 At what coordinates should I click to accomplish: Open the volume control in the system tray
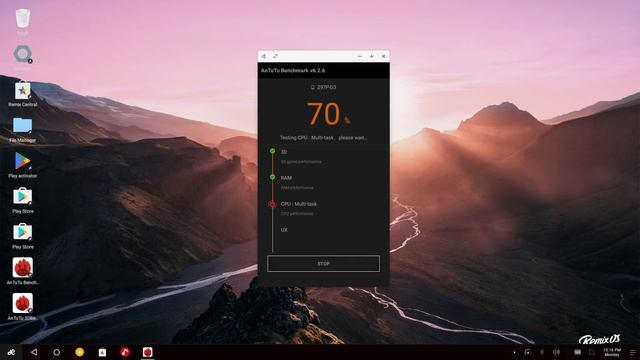tap(556, 352)
